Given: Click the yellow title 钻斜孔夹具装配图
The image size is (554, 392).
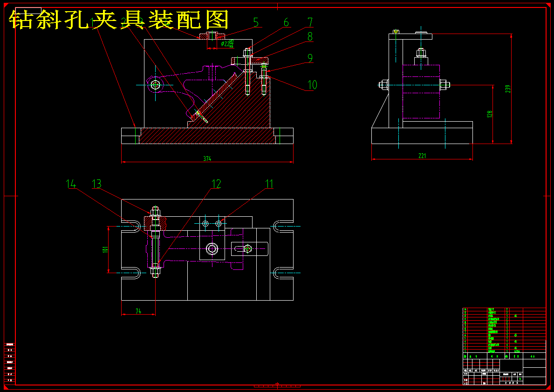Looking at the screenshot, I should [x=119, y=20].
